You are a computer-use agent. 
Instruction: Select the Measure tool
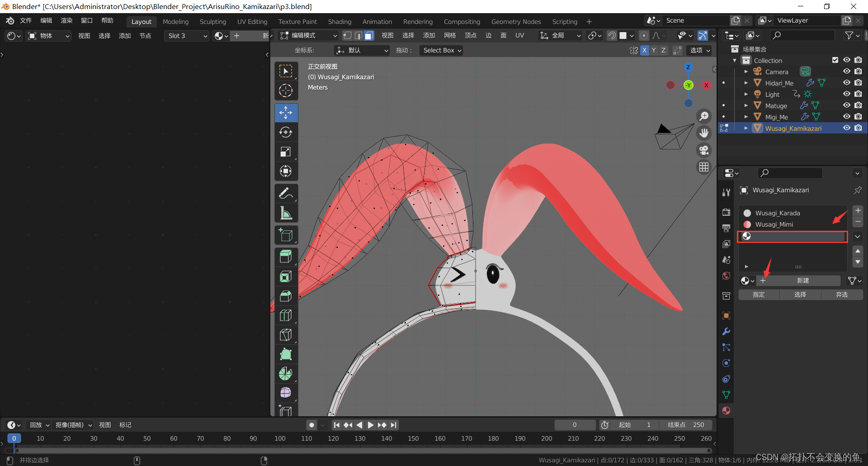click(286, 213)
